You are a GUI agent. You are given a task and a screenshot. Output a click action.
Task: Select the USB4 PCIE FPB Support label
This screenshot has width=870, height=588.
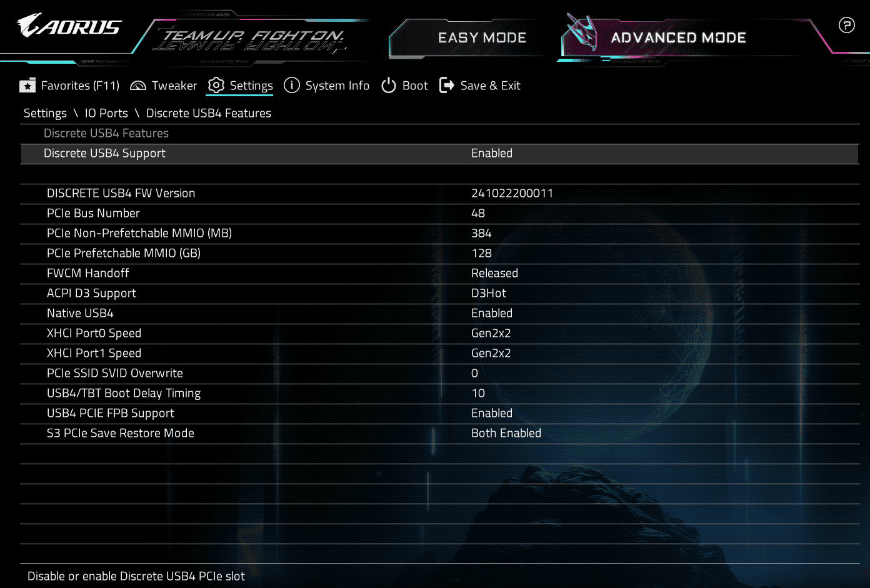point(111,413)
